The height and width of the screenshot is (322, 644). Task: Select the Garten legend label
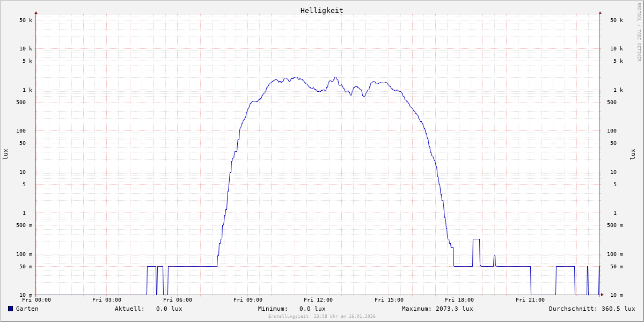click(x=27, y=309)
